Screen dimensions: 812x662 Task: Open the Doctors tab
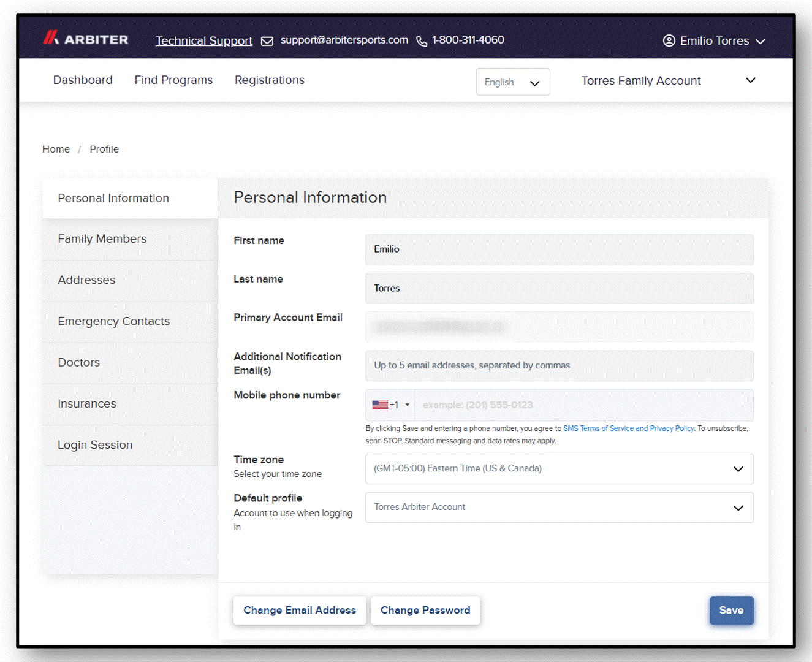coord(130,362)
